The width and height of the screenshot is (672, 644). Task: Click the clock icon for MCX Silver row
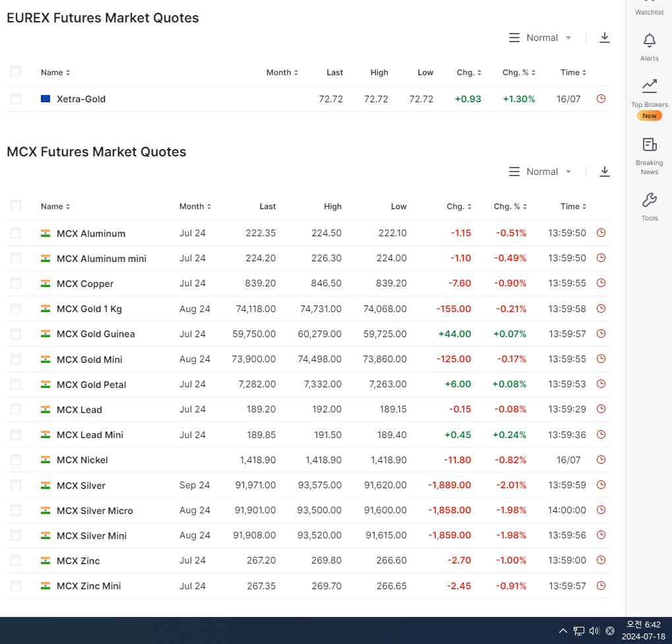601,484
